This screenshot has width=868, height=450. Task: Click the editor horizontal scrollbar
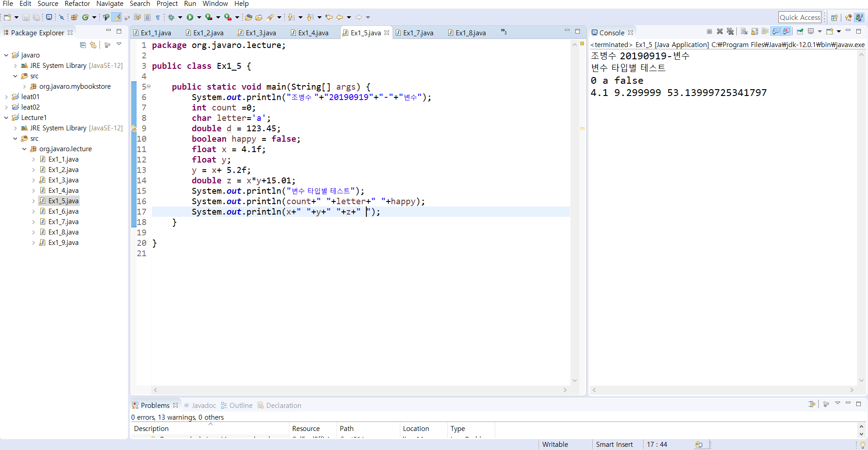pos(360,390)
